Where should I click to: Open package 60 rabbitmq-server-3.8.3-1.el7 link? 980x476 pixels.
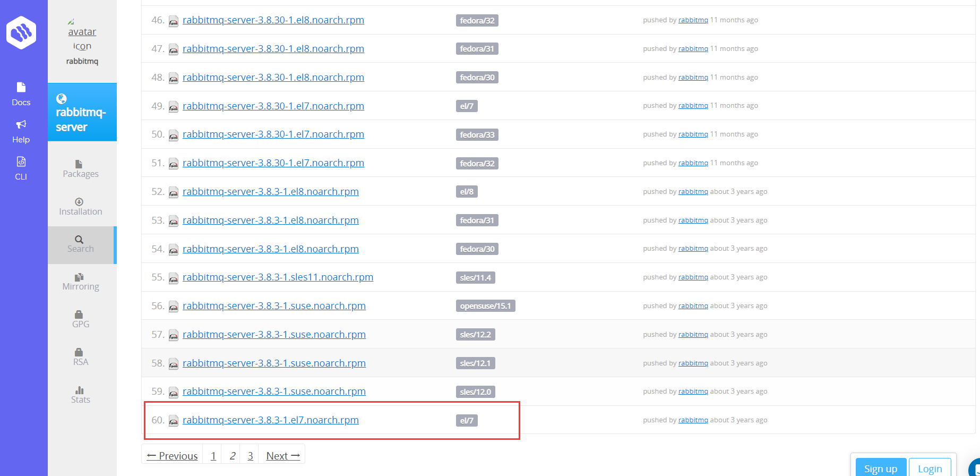[271, 420]
